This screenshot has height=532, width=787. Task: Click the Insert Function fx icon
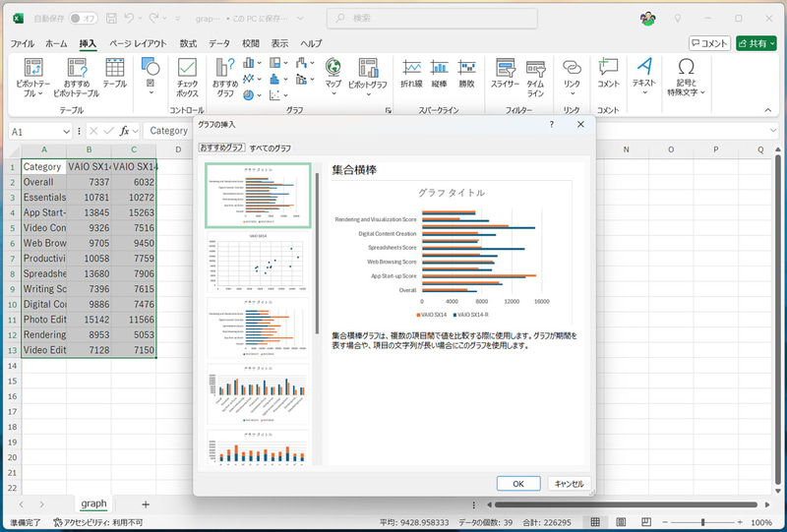tap(124, 131)
